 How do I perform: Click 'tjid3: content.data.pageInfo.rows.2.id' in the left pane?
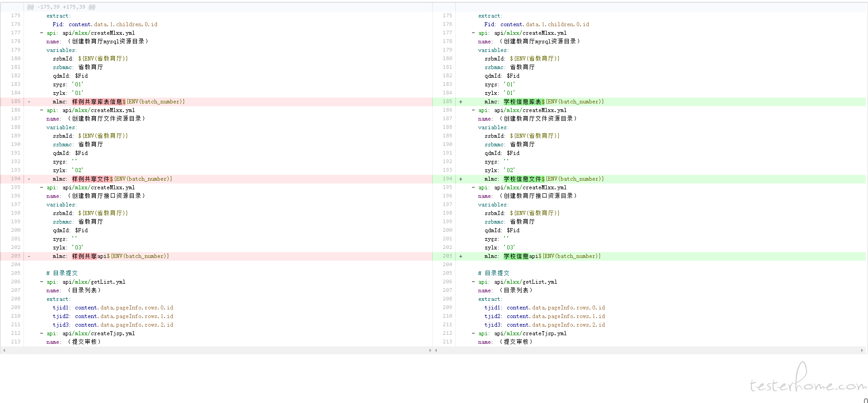pos(113,325)
